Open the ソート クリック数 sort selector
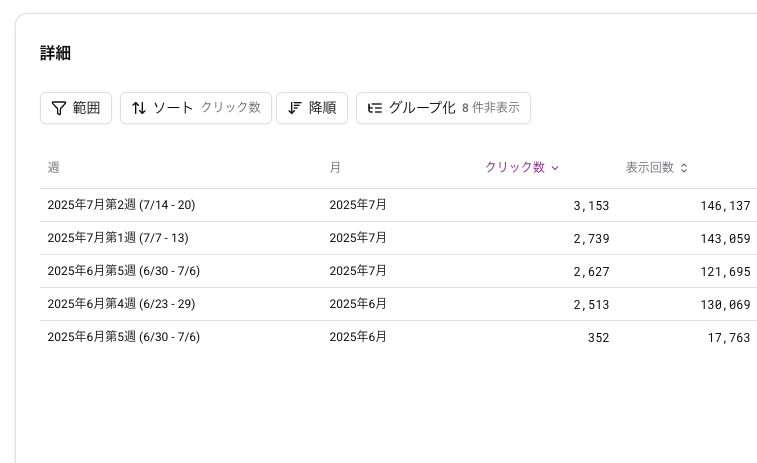 [x=196, y=108]
